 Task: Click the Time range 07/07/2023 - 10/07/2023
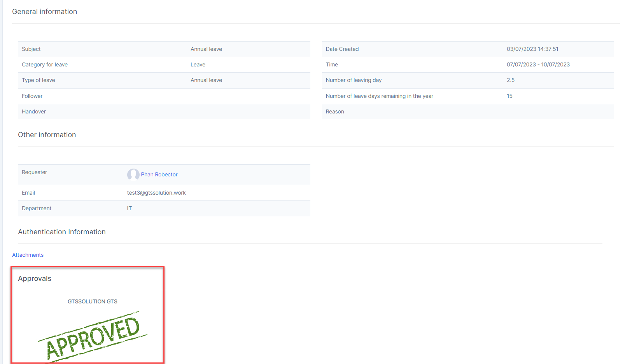[x=538, y=64]
